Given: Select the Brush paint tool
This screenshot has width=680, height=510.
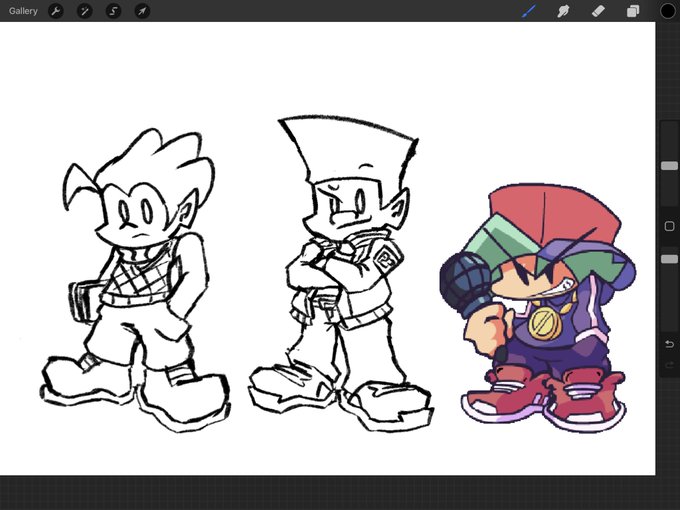Looking at the screenshot, I should pos(529,11).
